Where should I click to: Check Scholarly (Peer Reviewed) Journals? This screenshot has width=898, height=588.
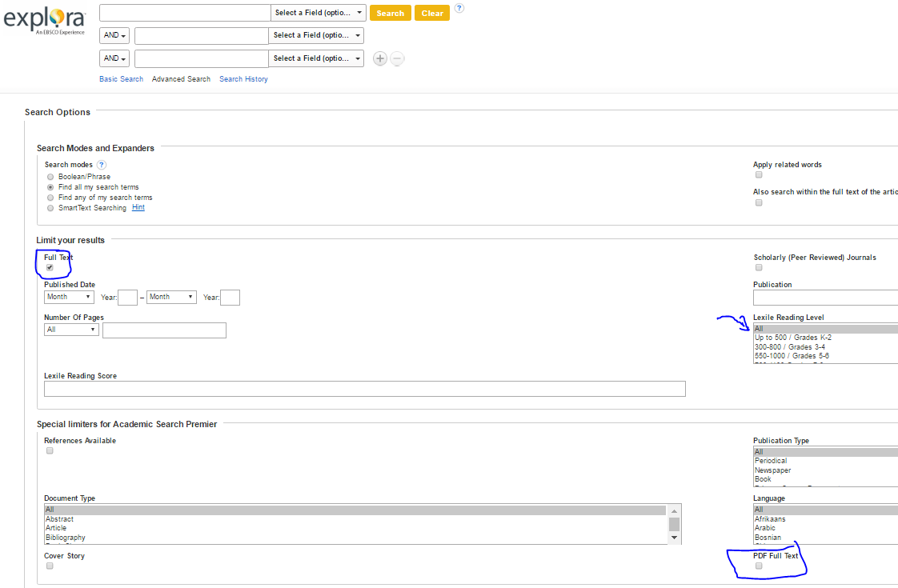759,267
